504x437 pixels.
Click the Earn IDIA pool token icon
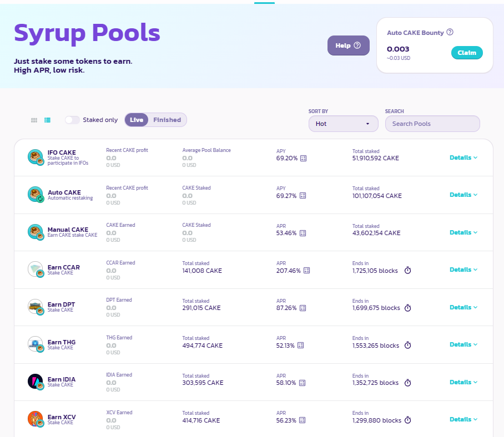[36, 382]
